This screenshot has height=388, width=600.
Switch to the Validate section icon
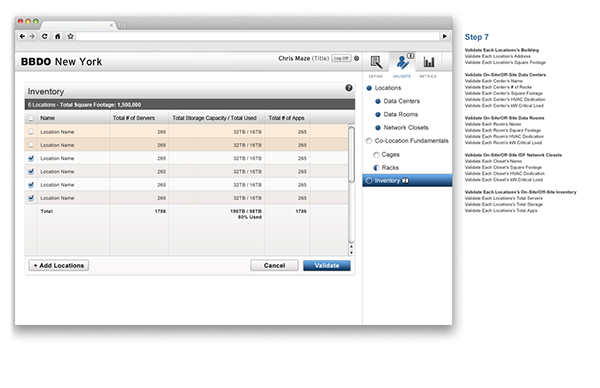coord(403,62)
